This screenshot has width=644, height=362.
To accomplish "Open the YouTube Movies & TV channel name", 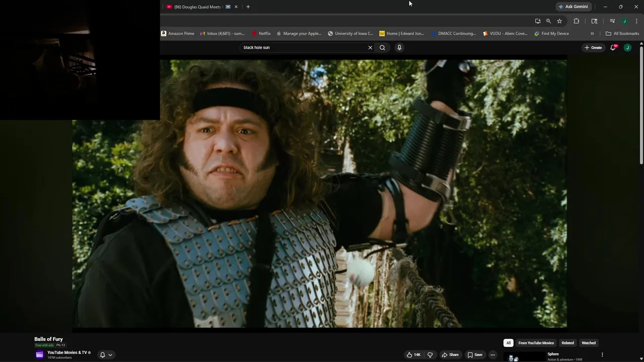I will tap(67, 352).
